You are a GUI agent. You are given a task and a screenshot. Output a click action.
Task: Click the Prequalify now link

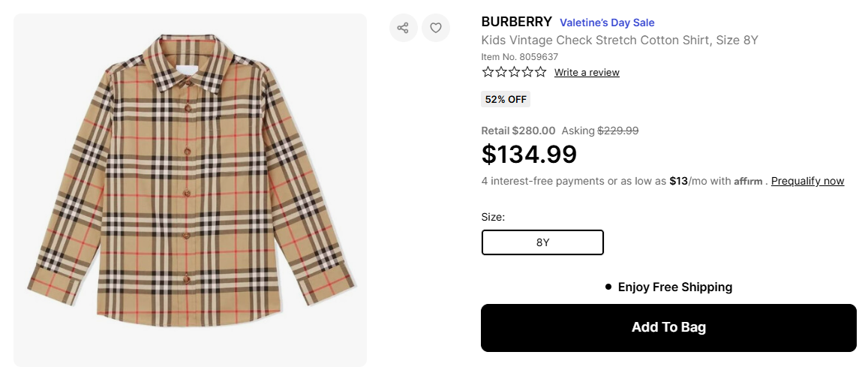coord(807,181)
